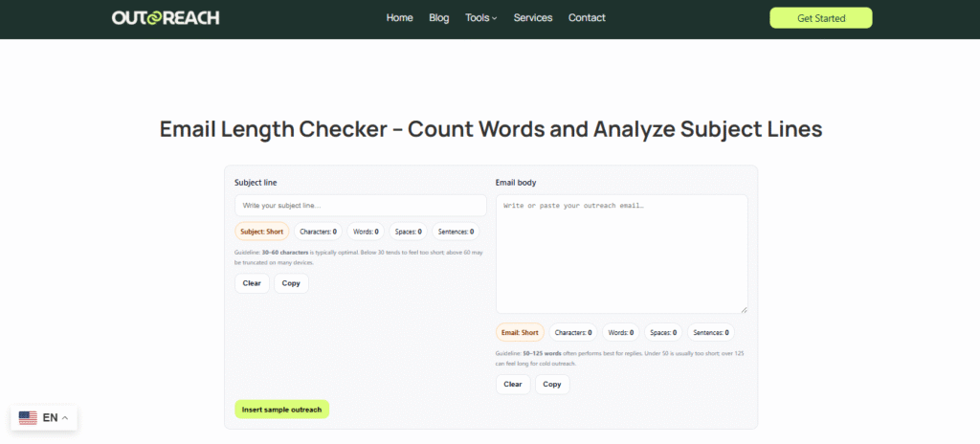The width and height of the screenshot is (980, 444).
Task: Copy the email body content
Action: coord(552,385)
